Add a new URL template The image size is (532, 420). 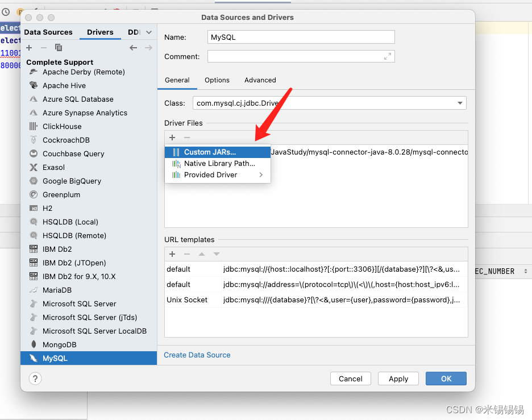[x=172, y=254]
